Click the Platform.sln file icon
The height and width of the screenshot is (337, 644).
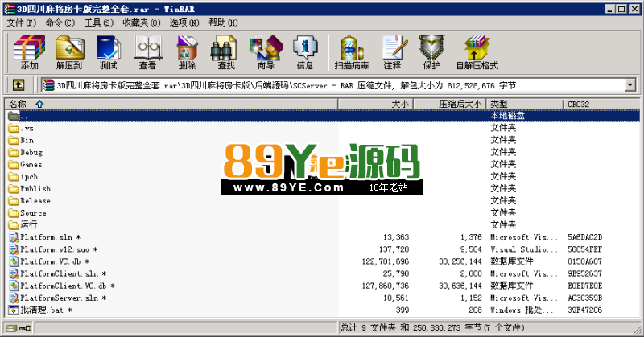click(x=14, y=237)
